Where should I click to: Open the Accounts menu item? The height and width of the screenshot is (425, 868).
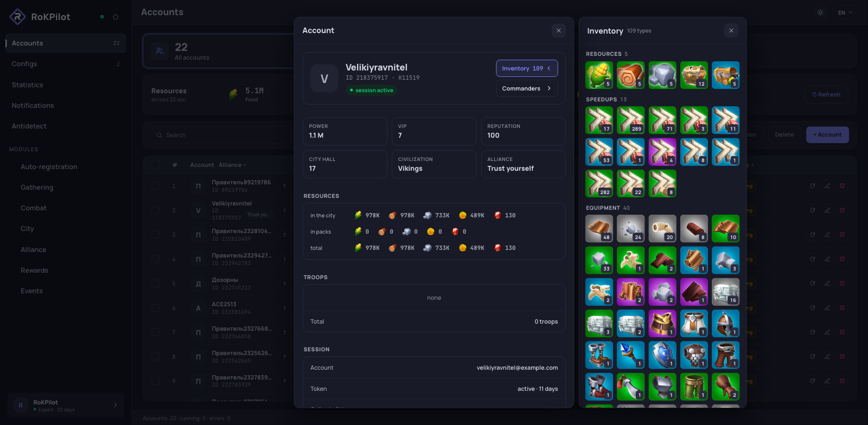click(x=66, y=43)
